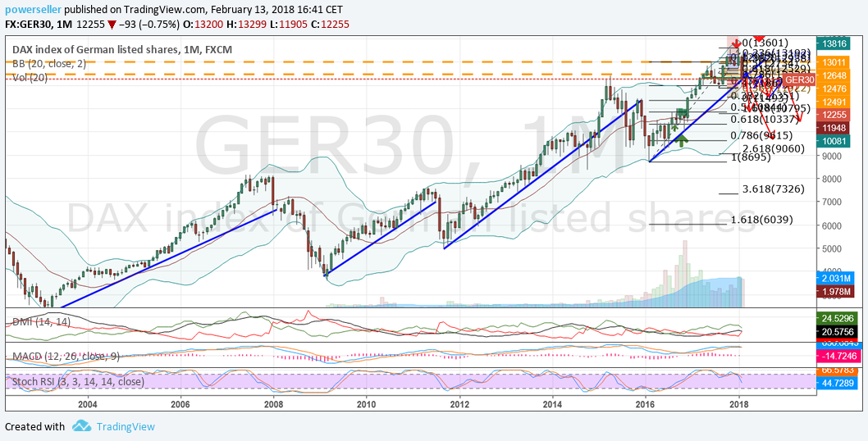
Task: Click the −93 (−0.75%) change text
Action: point(151,25)
